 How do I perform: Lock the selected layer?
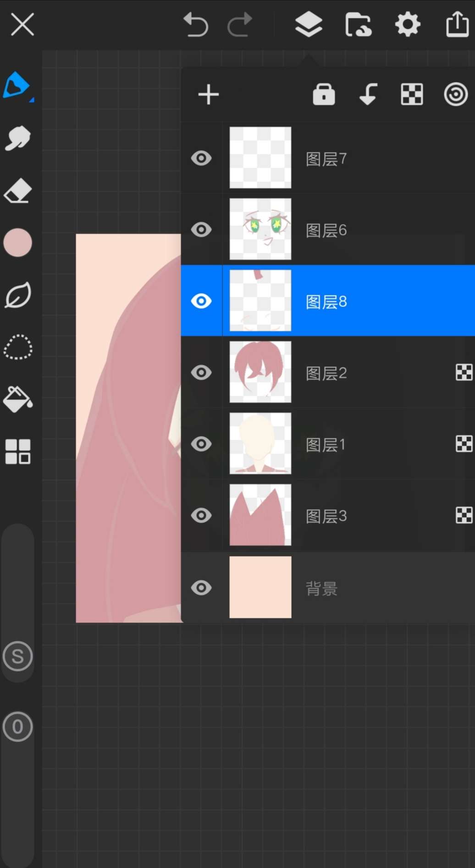pyautogui.click(x=324, y=95)
